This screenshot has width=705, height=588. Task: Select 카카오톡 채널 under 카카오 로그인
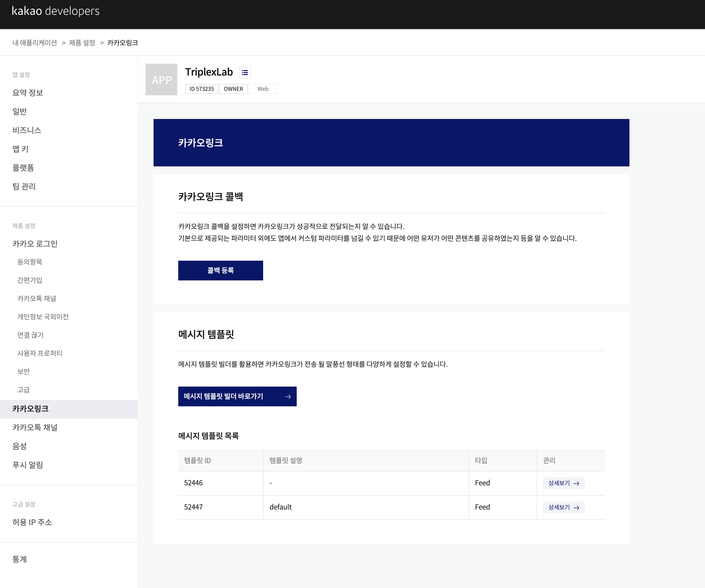[37, 298]
